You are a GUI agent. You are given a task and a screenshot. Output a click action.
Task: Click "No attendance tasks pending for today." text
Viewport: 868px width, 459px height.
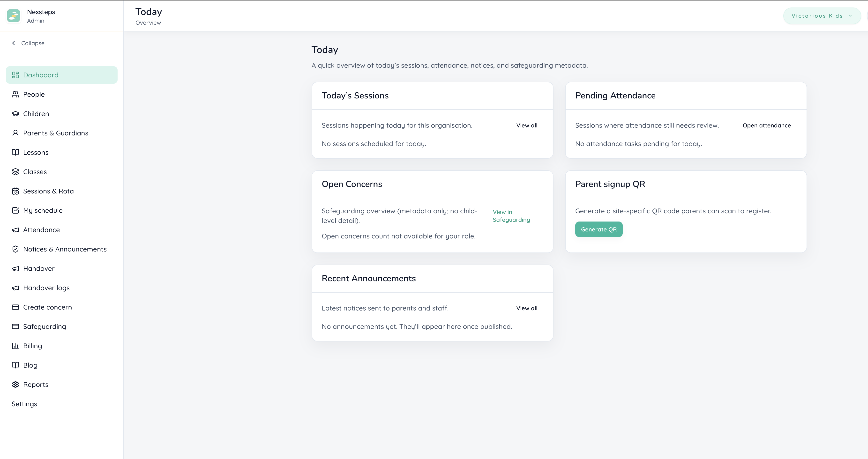point(638,144)
